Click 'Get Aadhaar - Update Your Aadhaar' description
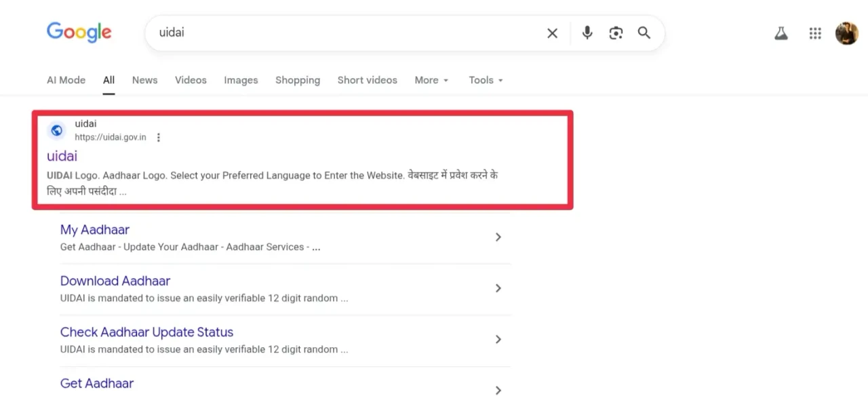Image resolution: width=868 pixels, height=396 pixels. click(x=190, y=248)
